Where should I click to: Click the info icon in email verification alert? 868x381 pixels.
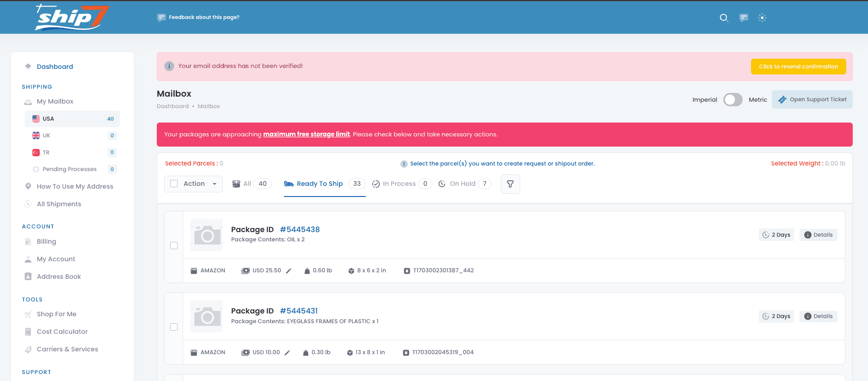(x=169, y=66)
